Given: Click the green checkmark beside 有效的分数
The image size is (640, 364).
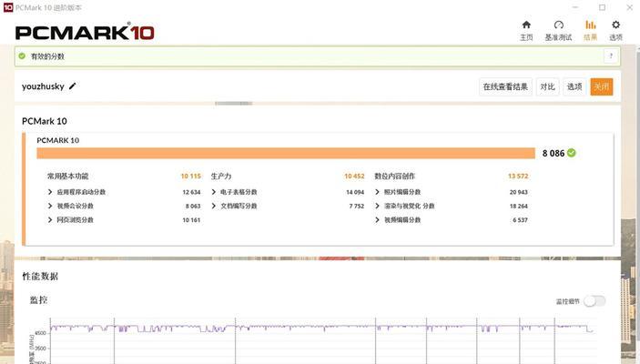Looking at the screenshot, I should pos(22,56).
